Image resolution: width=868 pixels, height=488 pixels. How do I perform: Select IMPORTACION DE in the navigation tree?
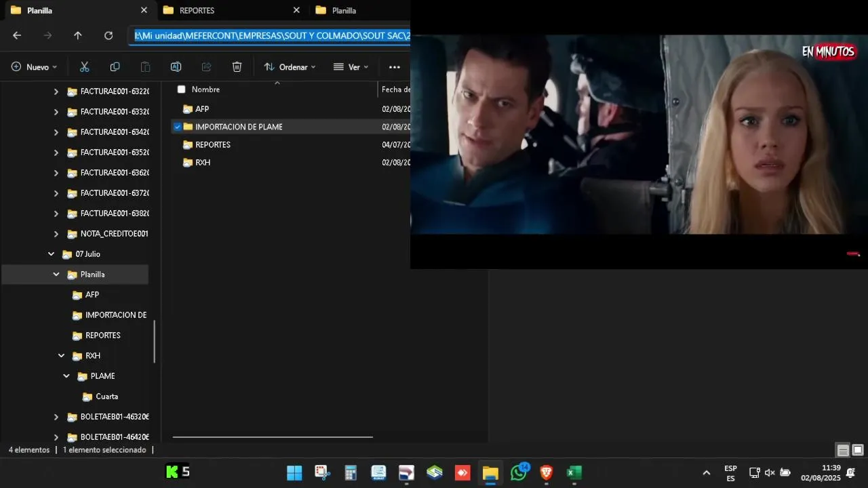[115, 315]
